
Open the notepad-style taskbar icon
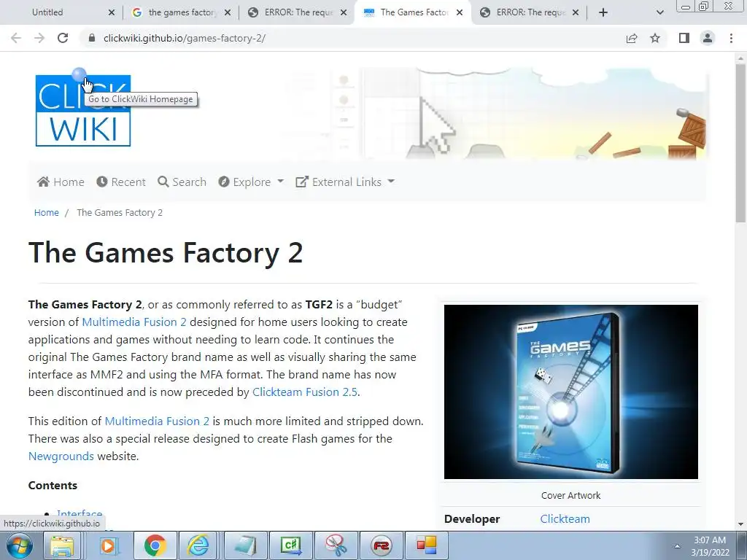245,545
